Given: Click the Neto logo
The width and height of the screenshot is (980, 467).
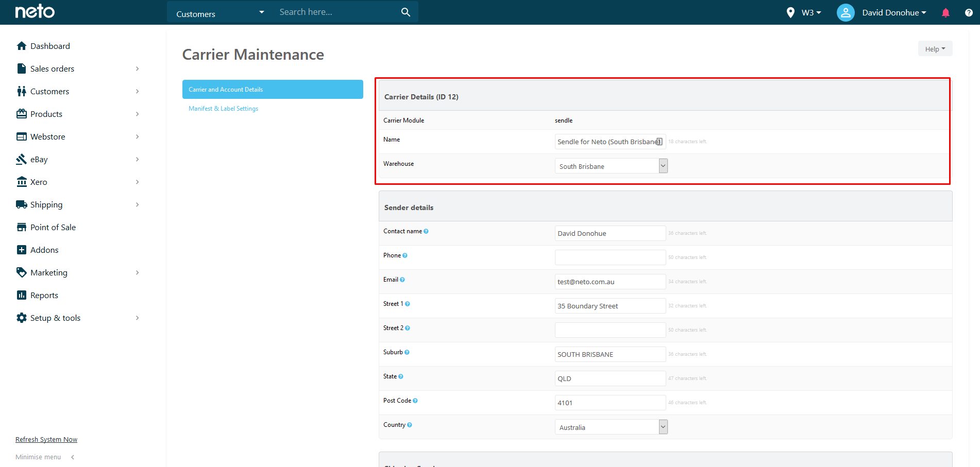Looking at the screenshot, I should [x=35, y=12].
